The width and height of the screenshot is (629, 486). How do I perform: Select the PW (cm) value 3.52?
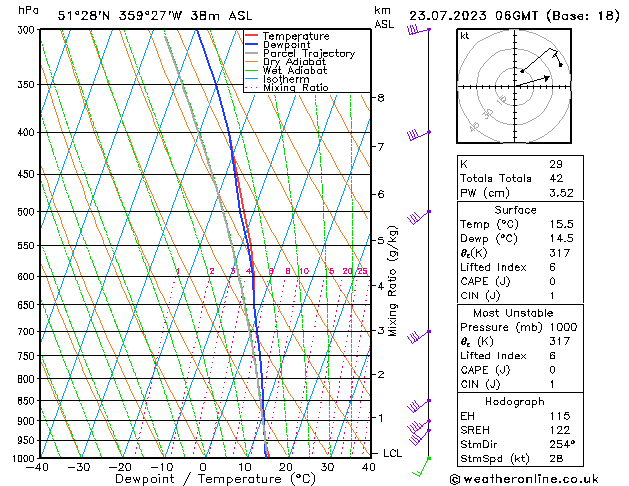tap(561, 193)
